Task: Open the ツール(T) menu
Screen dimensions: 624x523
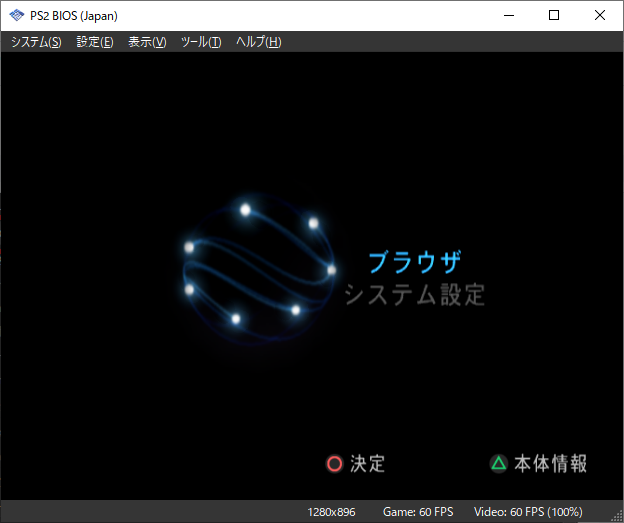Action: 201,42
